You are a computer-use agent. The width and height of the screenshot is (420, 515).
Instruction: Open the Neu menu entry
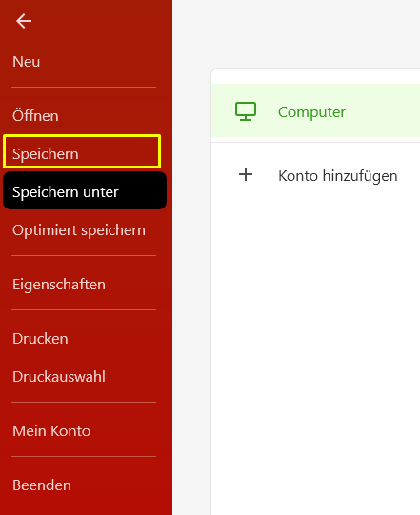(x=27, y=62)
